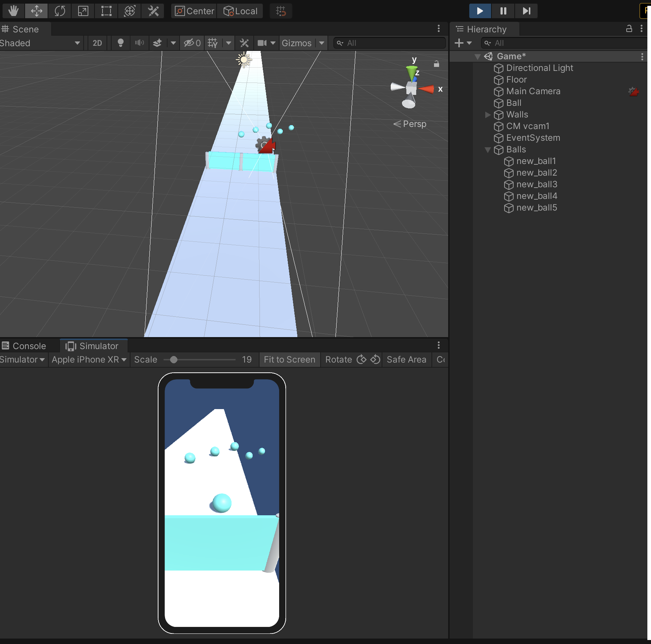
Task: Open the Hierarchy create plus menu
Action: tap(463, 43)
